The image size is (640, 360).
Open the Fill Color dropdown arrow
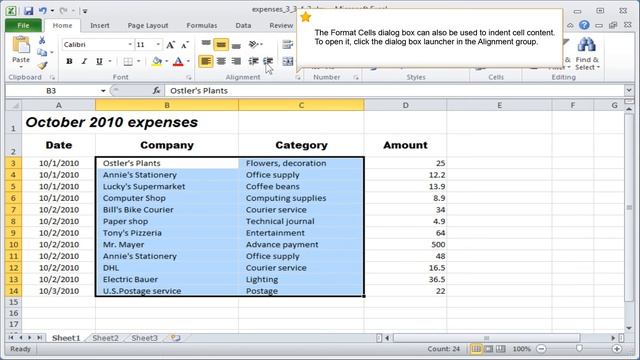pyautogui.click(x=167, y=61)
